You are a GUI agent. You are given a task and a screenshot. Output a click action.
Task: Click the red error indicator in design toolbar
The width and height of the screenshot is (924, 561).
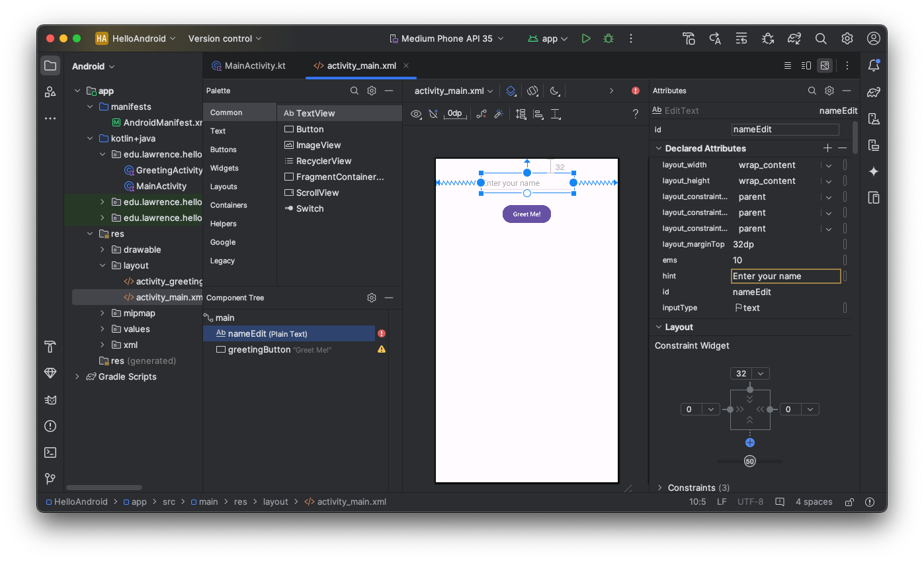[636, 91]
